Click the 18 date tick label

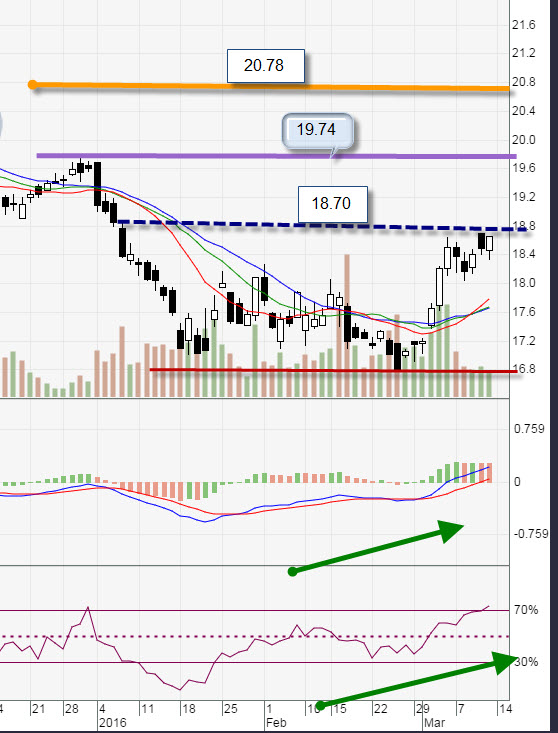[189, 709]
